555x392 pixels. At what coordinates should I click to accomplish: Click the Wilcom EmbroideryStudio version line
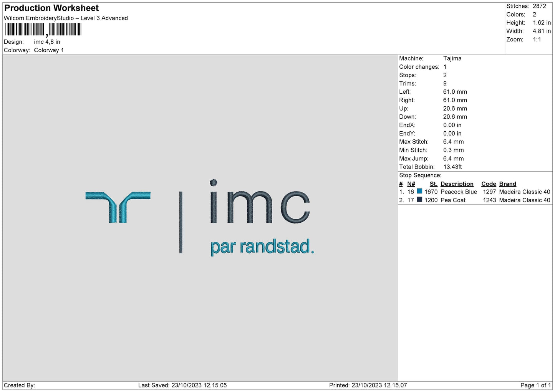pyautogui.click(x=66, y=18)
